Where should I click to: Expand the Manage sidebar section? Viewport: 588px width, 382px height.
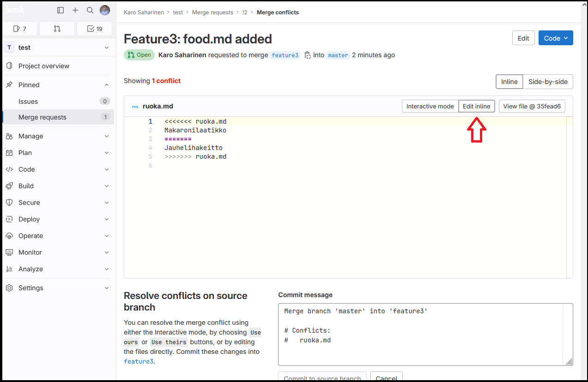[57, 136]
